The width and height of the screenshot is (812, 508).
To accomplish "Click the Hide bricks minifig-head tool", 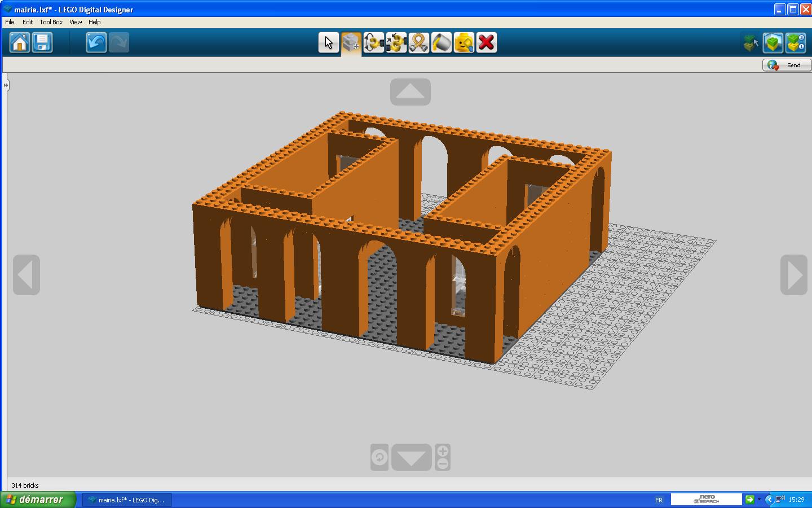I will pos(464,42).
